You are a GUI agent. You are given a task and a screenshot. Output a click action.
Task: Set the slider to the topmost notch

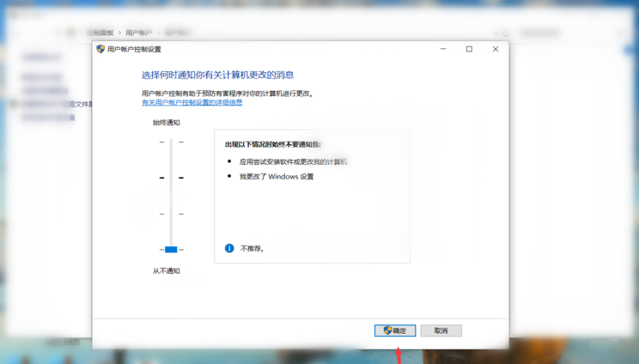click(171, 142)
